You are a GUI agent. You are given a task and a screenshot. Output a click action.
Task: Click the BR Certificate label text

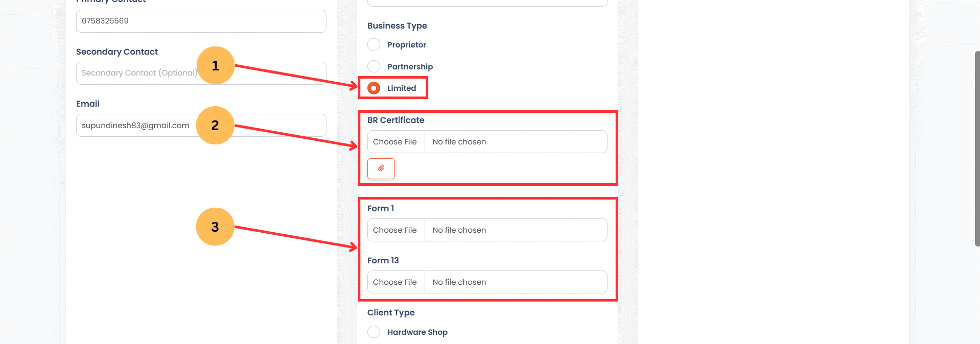396,120
